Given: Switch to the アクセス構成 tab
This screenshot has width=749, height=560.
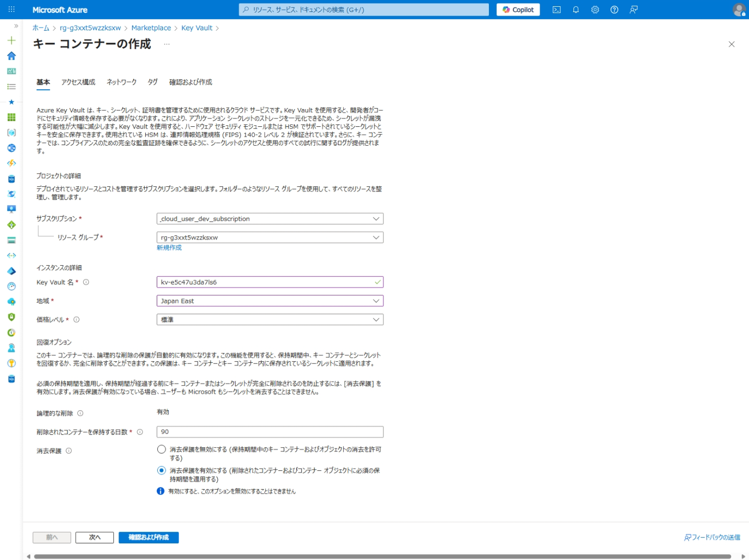Looking at the screenshot, I should click(x=78, y=82).
